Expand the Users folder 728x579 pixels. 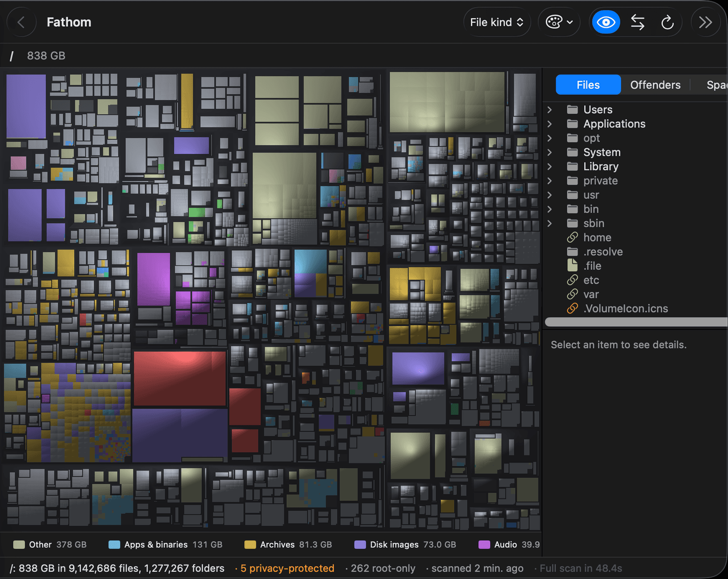click(x=550, y=110)
